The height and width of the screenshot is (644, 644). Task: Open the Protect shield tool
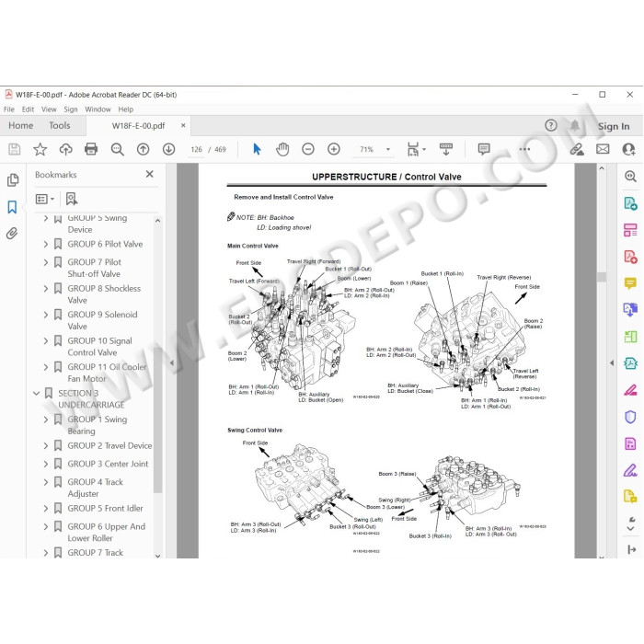(x=630, y=417)
